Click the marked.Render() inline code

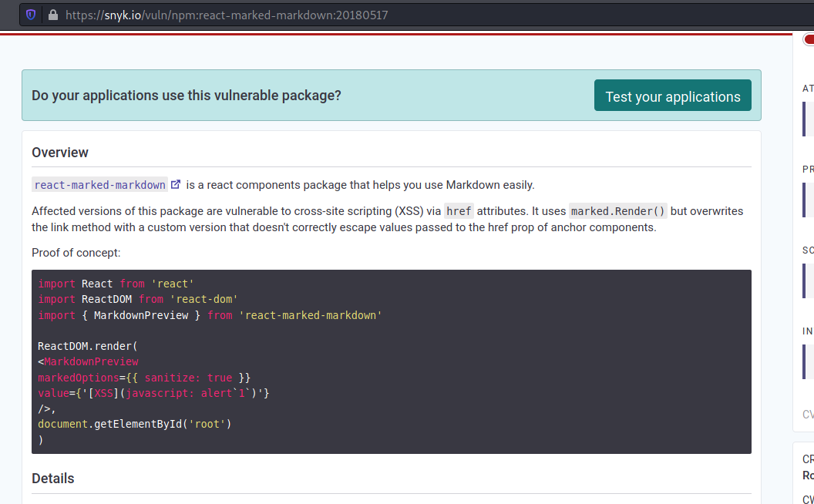click(x=618, y=211)
